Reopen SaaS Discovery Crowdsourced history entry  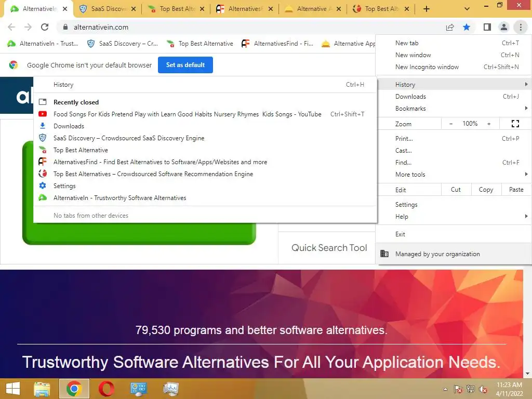click(205, 138)
